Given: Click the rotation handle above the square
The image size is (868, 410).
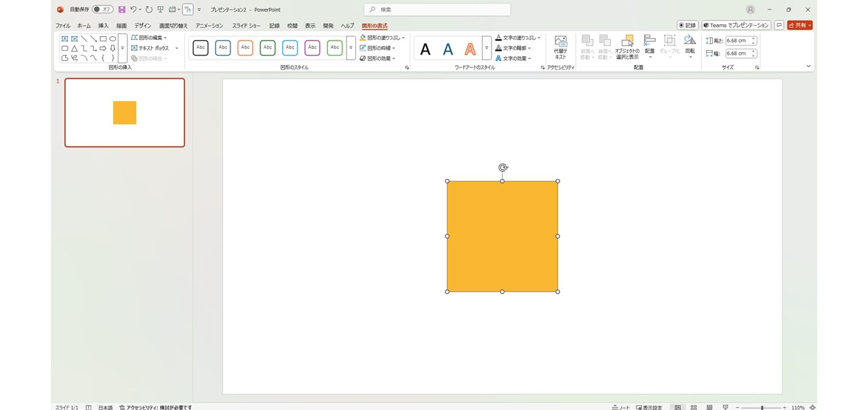Looking at the screenshot, I should click(x=502, y=167).
